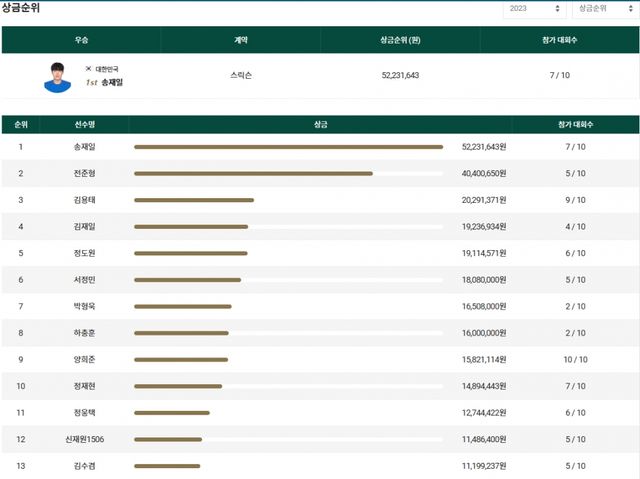
Task: Open the 상금순위 category dropdown
Action: (603, 9)
